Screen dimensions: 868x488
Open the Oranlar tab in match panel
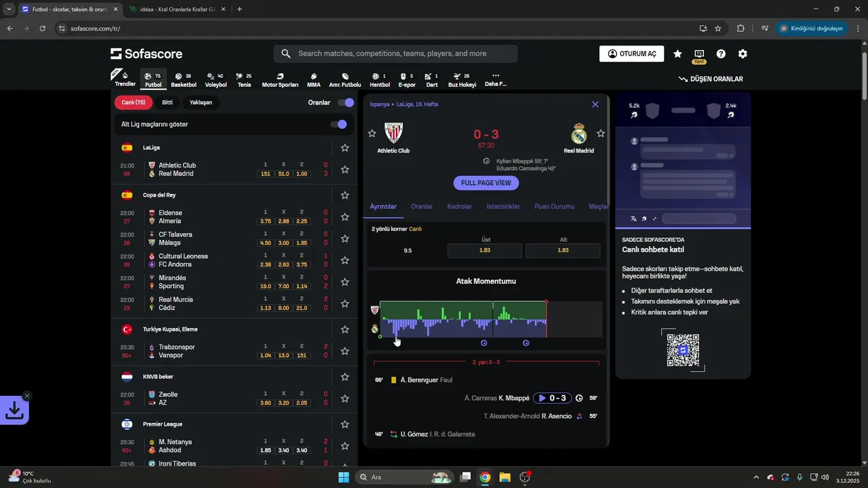[422, 207]
